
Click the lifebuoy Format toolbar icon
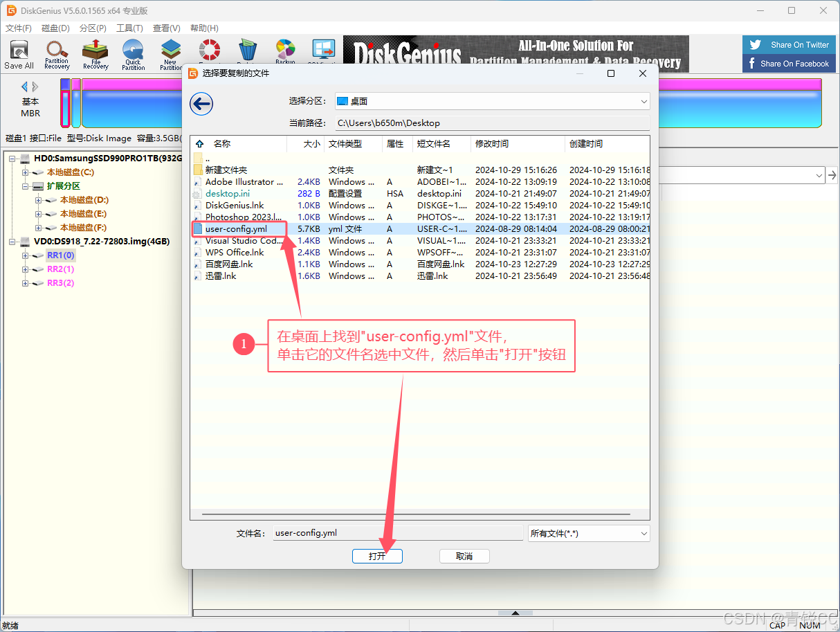(x=209, y=51)
